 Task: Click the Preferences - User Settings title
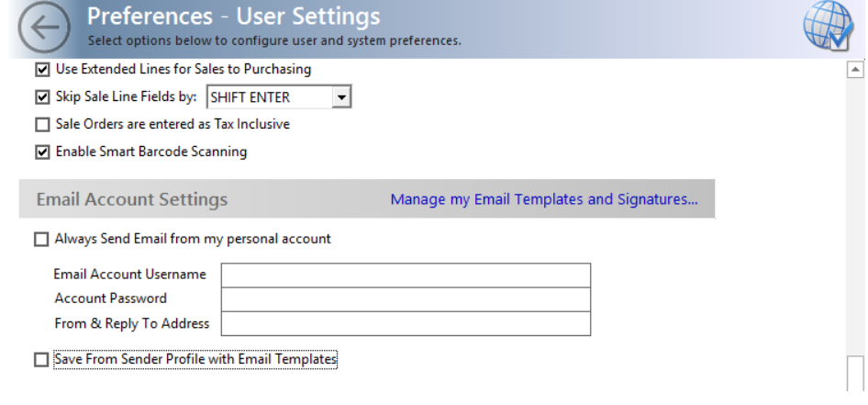234,16
